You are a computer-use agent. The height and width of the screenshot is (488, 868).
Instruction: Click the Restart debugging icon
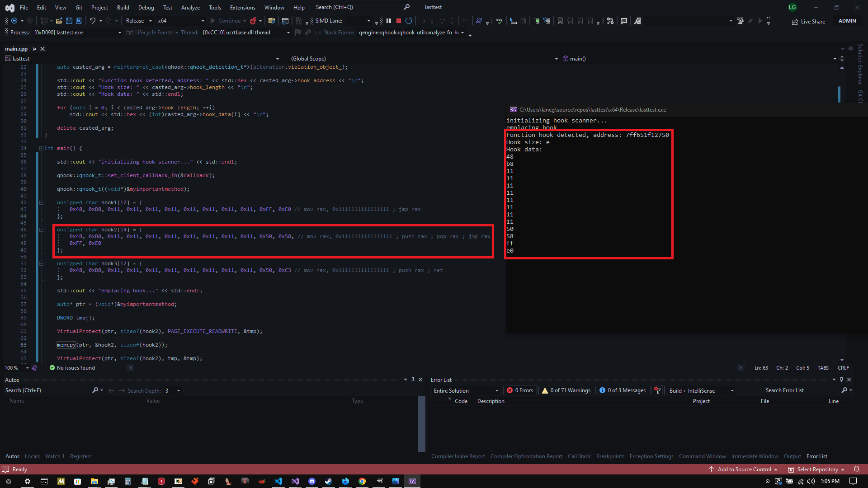[409, 21]
